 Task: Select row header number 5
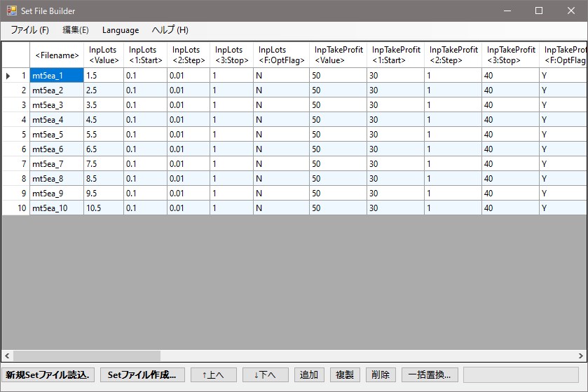(15, 135)
